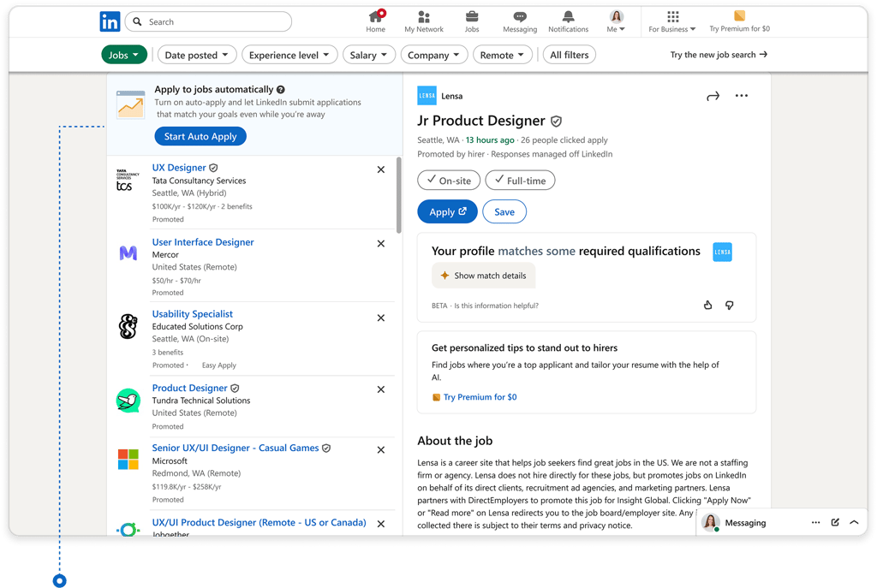
Task: Share the Jr Product Designer job
Action: pyautogui.click(x=713, y=97)
